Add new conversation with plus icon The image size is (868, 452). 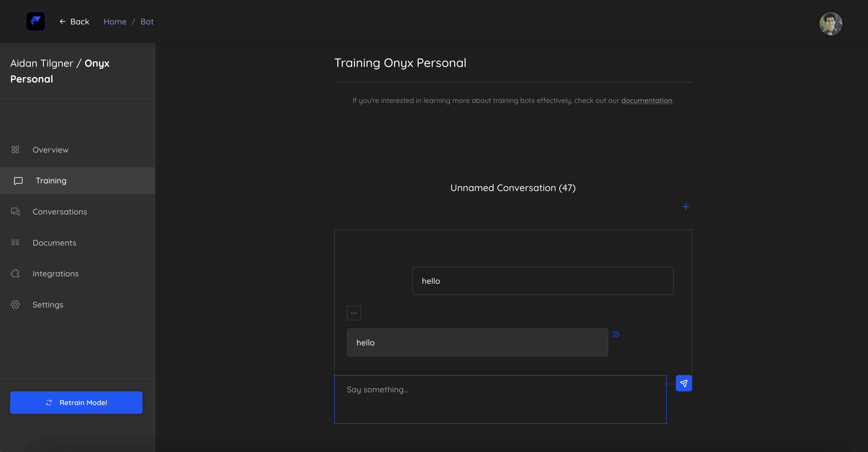[686, 206]
